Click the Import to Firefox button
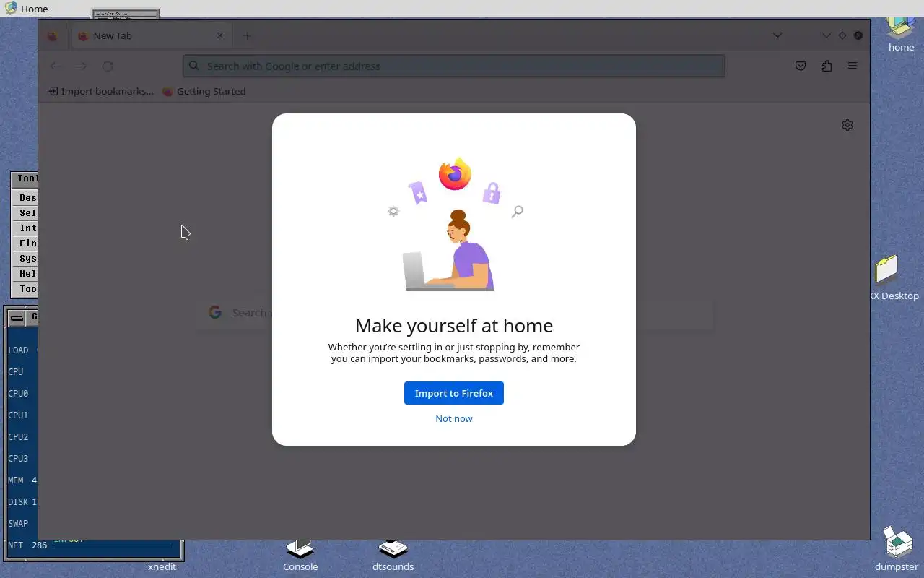Screen dimensions: 924x578 coord(453,393)
